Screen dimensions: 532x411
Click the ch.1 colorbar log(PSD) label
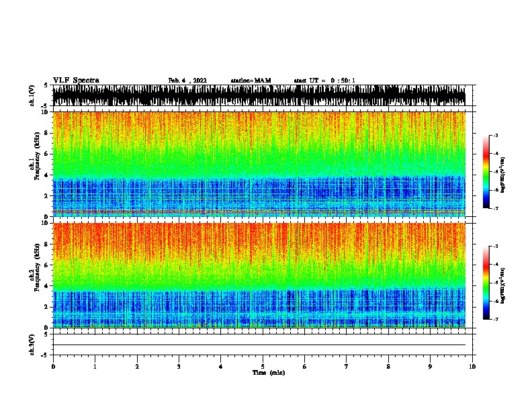click(x=502, y=175)
